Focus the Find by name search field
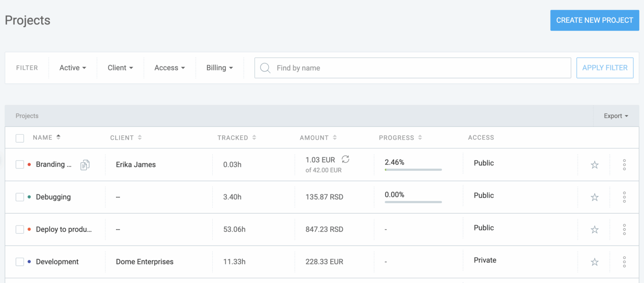The height and width of the screenshot is (283, 644). pyautogui.click(x=419, y=68)
